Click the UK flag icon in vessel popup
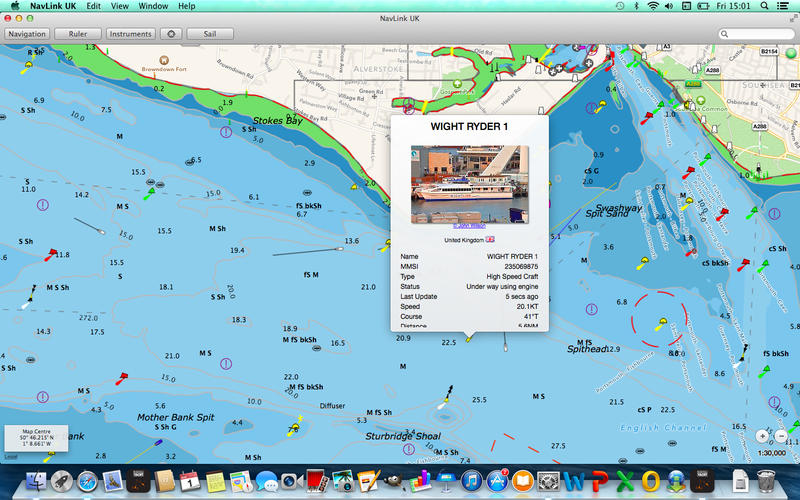The height and width of the screenshot is (500, 800). 490,239
